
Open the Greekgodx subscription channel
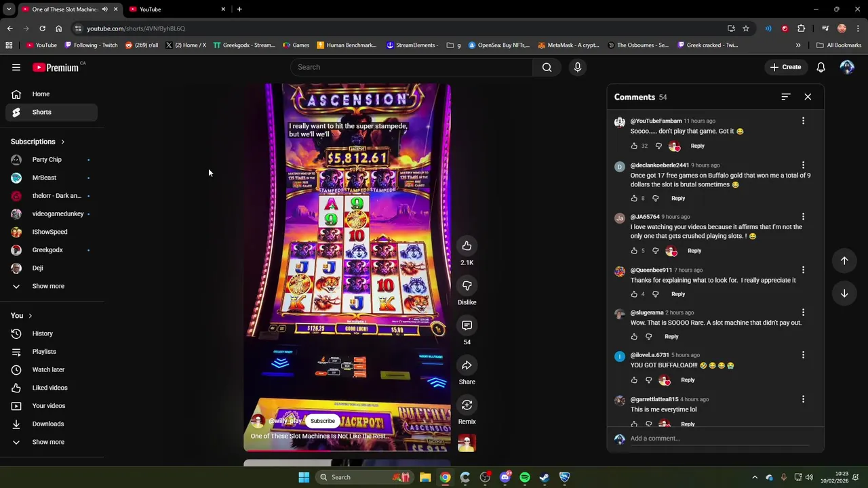coord(52,250)
